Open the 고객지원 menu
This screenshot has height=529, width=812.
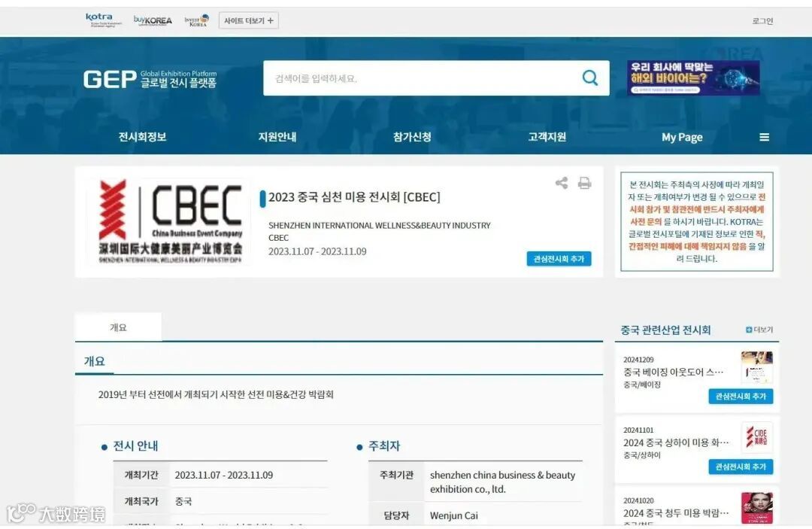(547, 137)
